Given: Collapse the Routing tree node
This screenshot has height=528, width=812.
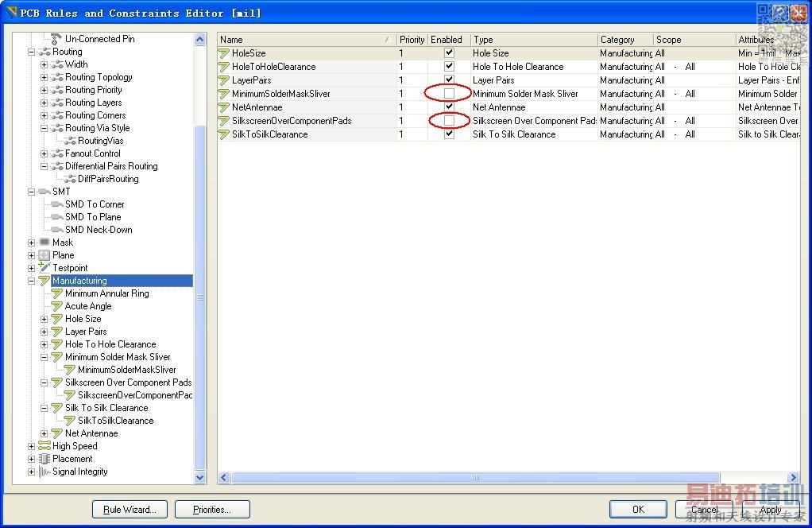Looking at the screenshot, I should pos(32,52).
